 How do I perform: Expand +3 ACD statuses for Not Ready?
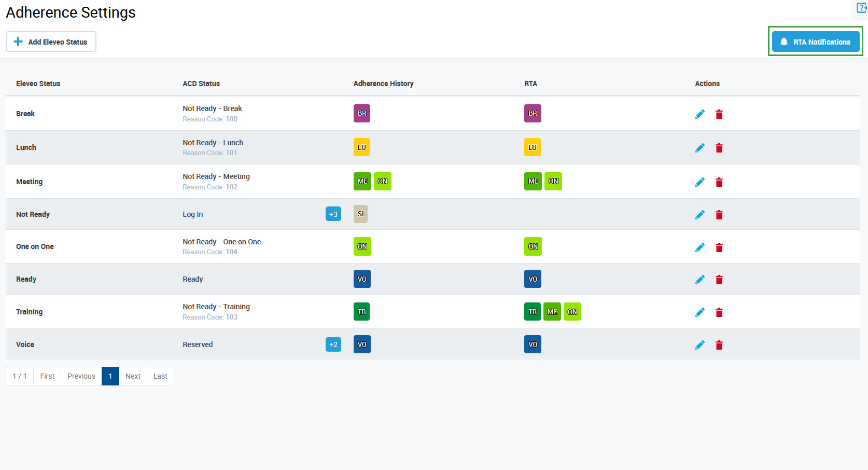(333, 214)
